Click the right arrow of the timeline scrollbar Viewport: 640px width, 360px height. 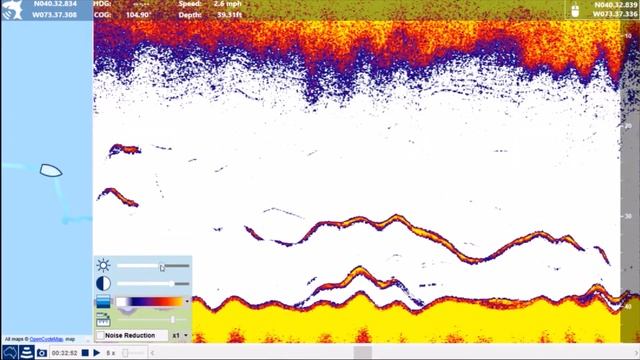(x=636, y=353)
